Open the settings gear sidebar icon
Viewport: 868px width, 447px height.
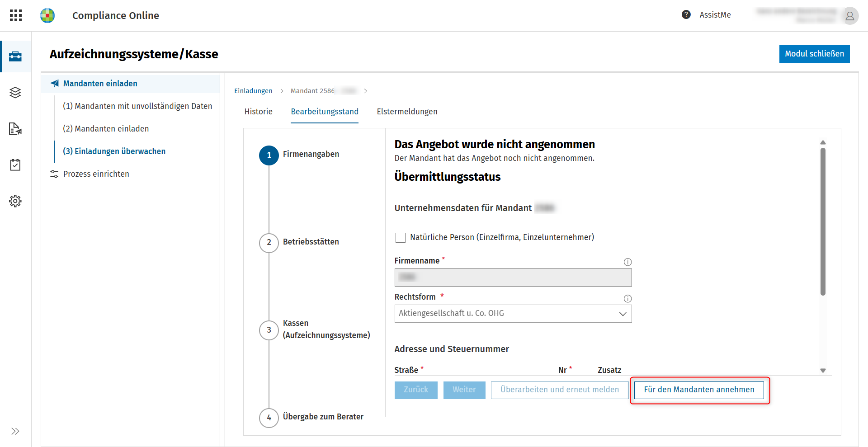pyautogui.click(x=15, y=201)
